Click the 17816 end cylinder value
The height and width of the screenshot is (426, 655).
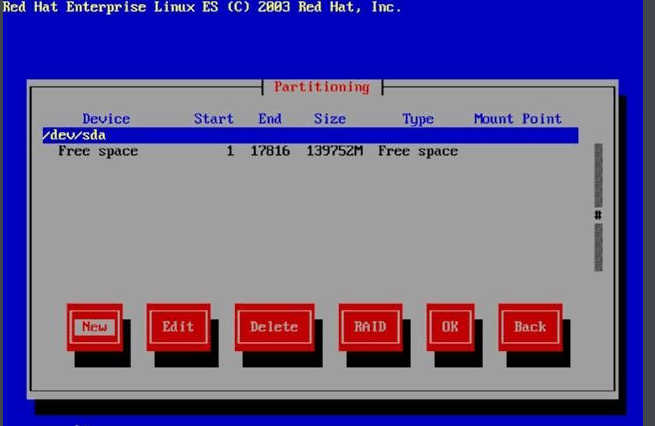pyautogui.click(x=270, y=151)
